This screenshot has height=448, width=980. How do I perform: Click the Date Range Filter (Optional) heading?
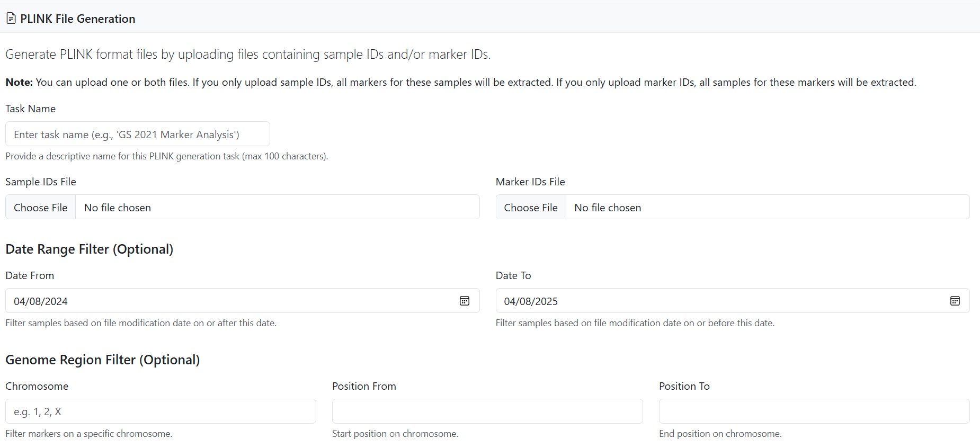(90, 249)
